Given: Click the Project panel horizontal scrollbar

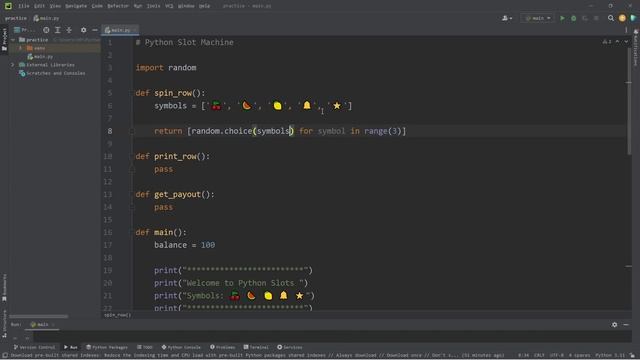Looking at the screenshot, I should tap(39, 316).
